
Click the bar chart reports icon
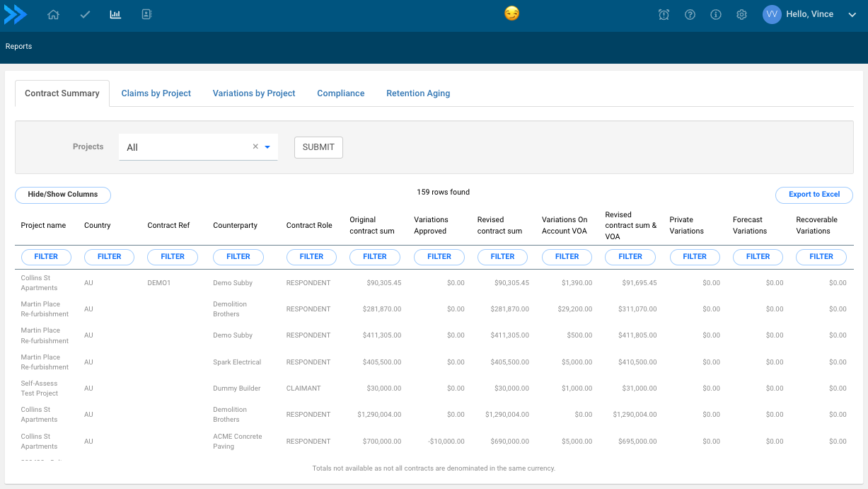coord(115,14)
